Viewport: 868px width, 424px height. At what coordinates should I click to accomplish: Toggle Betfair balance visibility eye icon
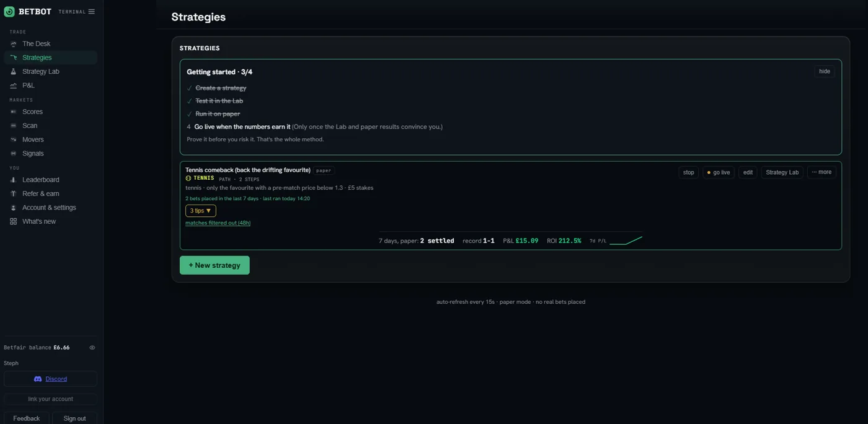tap(92, 348)
